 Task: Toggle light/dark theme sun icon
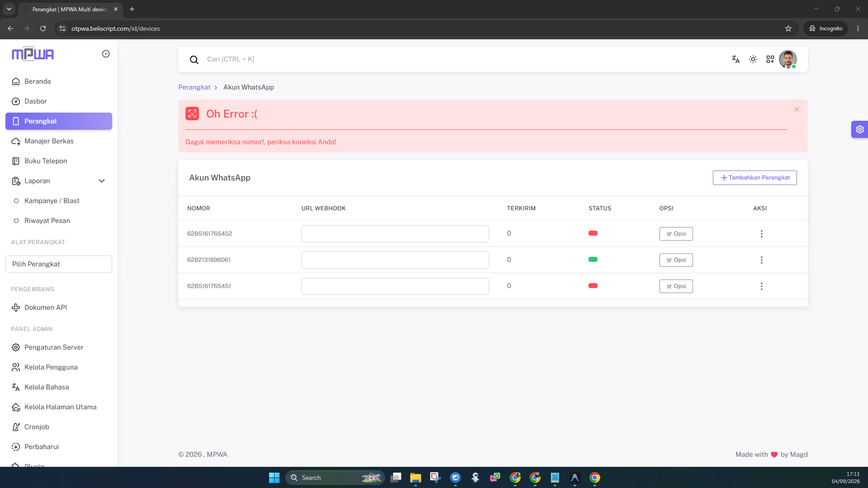coord(753,59)
